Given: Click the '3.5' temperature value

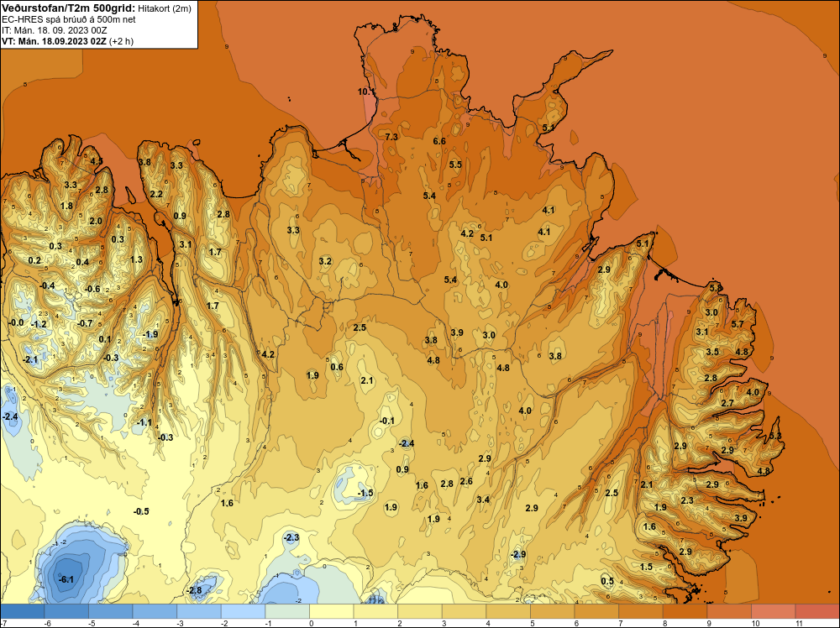Looking at the screenshot, I should point(712,353).
